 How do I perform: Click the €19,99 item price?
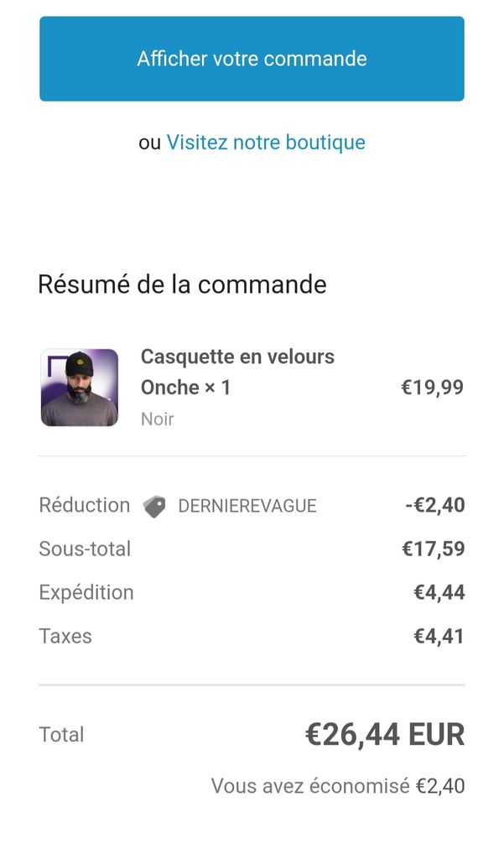click(x=432, y=387)
